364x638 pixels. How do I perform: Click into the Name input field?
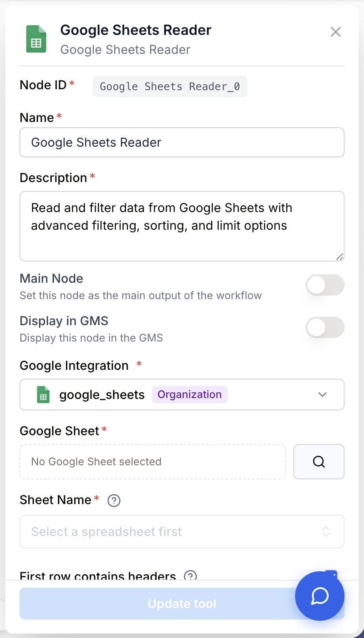pyautogui.click(x=182, y=142)
